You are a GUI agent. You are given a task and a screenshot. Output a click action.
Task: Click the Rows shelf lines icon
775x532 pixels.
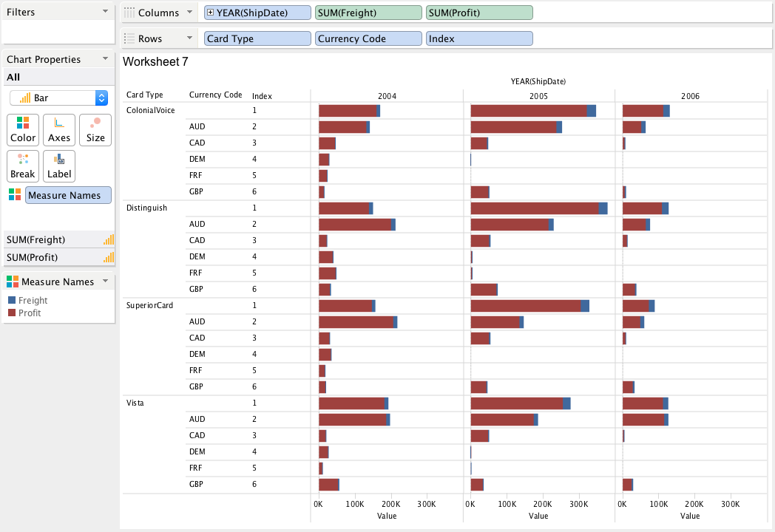129,38
